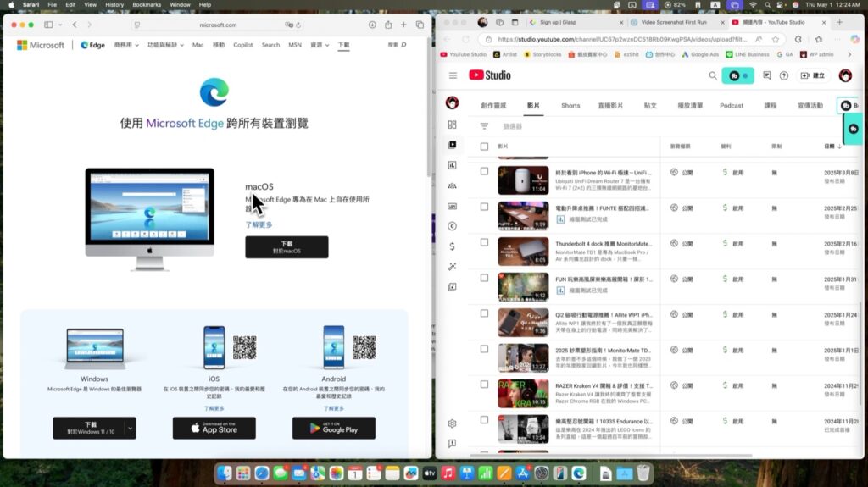Open the Bookmarks menu in menu bar
Screen dimensions: 868x487
click(x=147, y=4)
